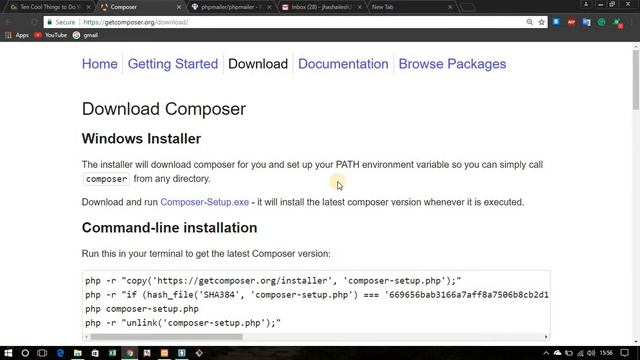Click the inline 'composer' code word

106,179
